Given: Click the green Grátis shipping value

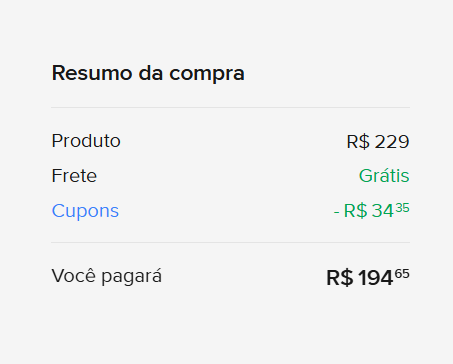Looking at the screenshot, I should [384, 175].
